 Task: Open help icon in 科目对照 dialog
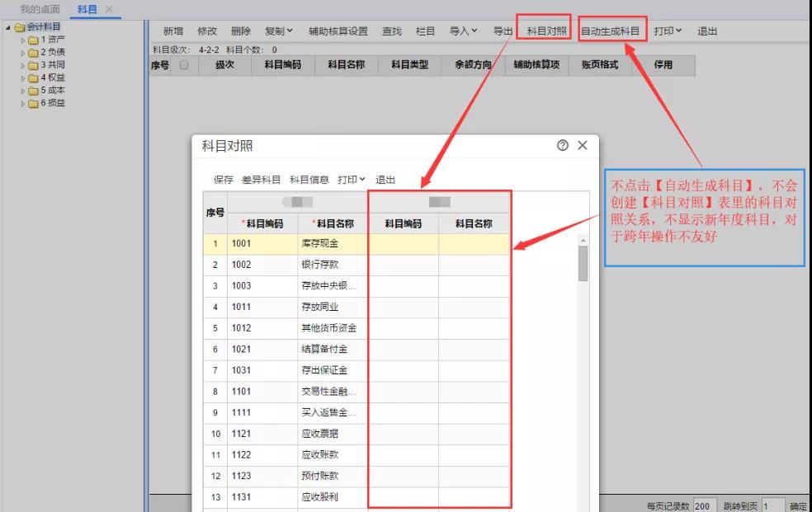point(563,145)
